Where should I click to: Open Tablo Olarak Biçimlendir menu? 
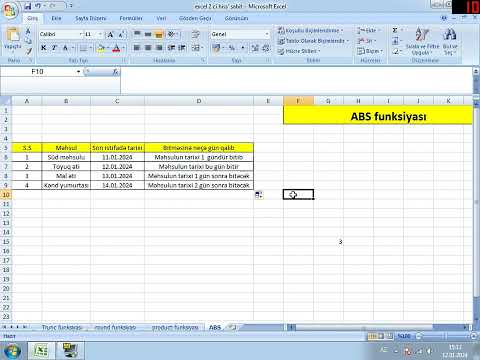click(x=314, y=41)
